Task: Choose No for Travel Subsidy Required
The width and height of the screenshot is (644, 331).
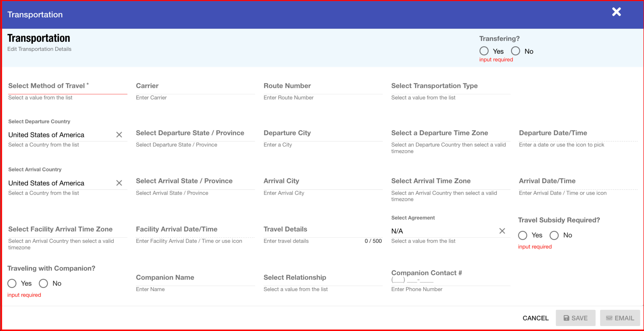Action: click(554, 235)
